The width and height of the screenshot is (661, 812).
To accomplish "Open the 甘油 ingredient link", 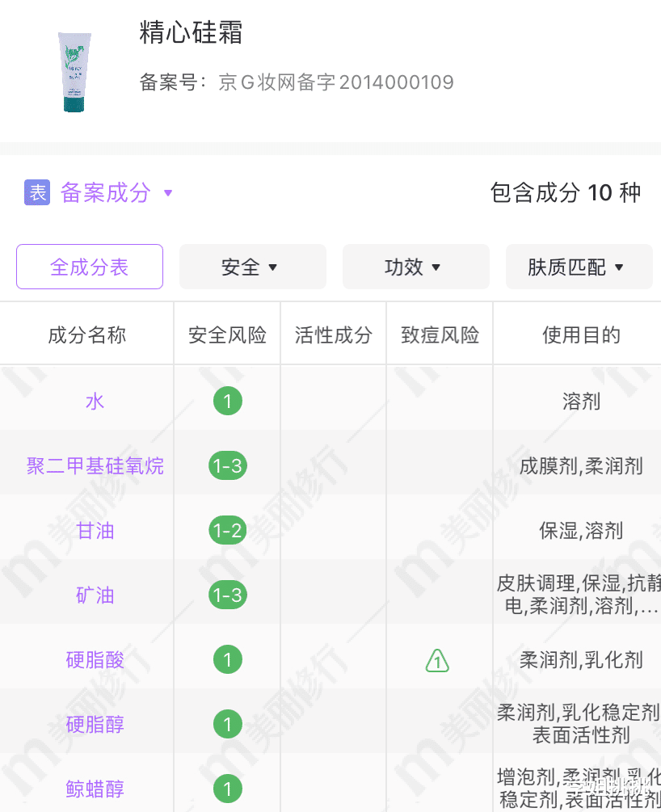I will tap(95, 531).
